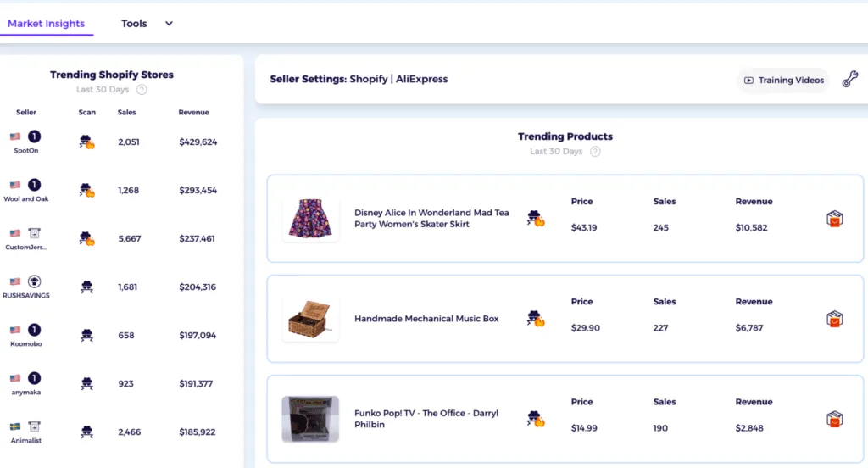Open the Funko Pop product thumbnail
The height and width of the screenshot is (468, 868).
coord(310,420)
